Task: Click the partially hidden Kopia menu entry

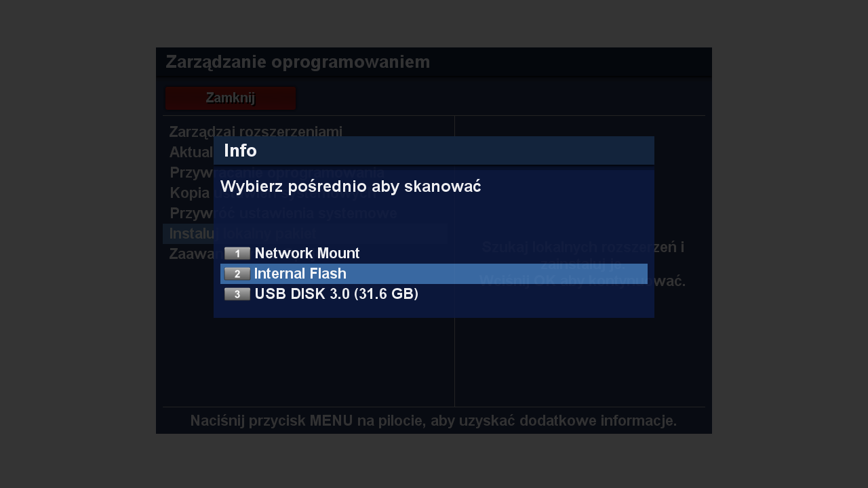Action: point(190,193)
